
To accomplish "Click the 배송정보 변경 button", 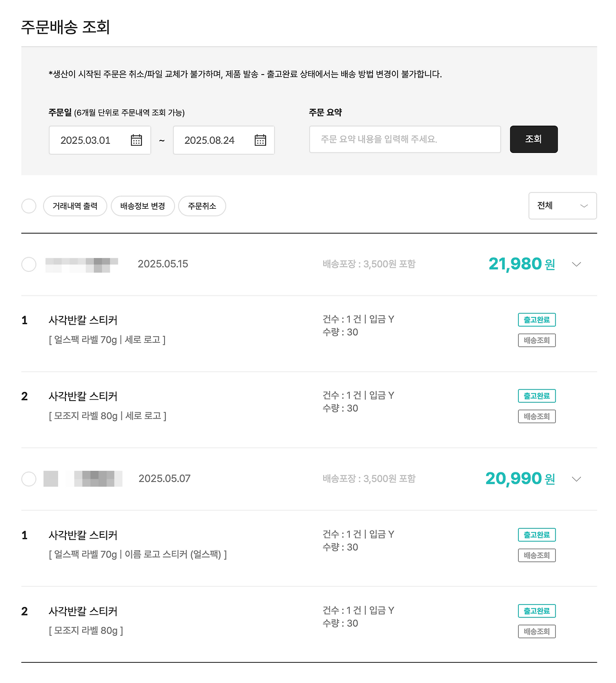I will point(142,206).
